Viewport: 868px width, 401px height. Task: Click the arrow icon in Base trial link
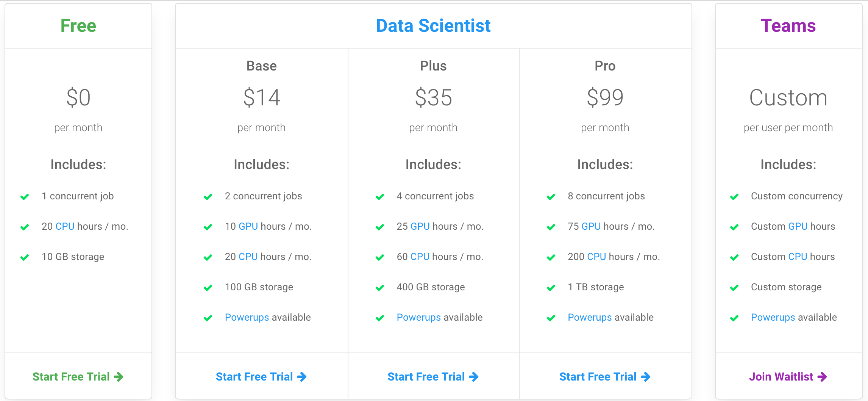coord(302,377)
